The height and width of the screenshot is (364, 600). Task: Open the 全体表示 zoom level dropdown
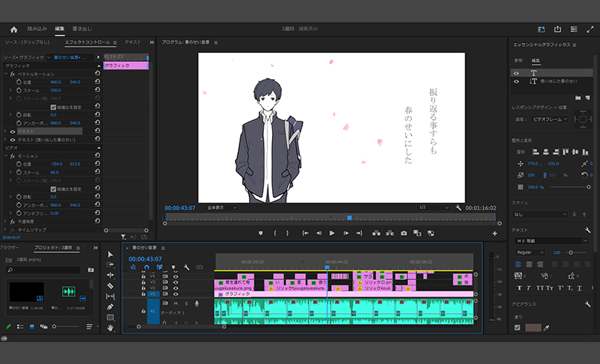tap(221, 208)
